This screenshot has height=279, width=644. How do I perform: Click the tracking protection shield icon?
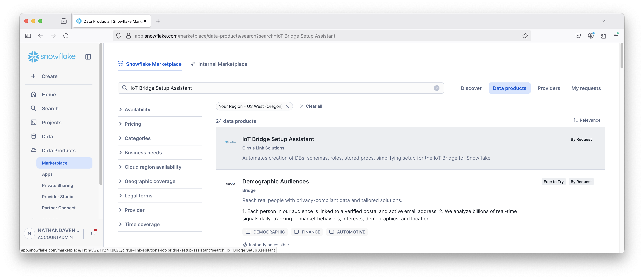tap(119, 36)
